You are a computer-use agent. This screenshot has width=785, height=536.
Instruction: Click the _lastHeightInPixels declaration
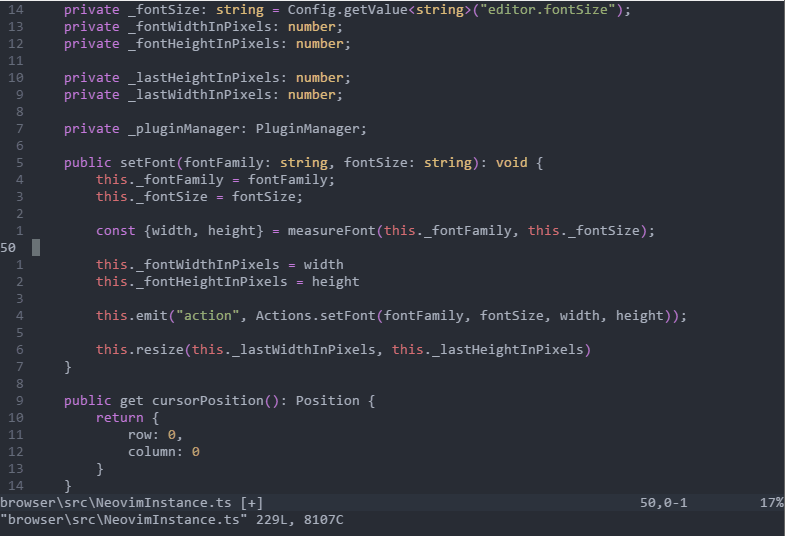coord(207,78)
